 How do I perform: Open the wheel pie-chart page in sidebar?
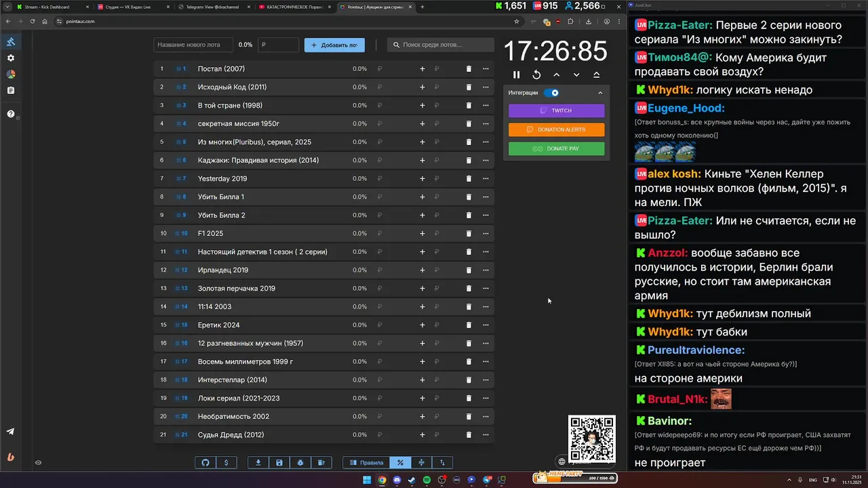pos(11,75)
